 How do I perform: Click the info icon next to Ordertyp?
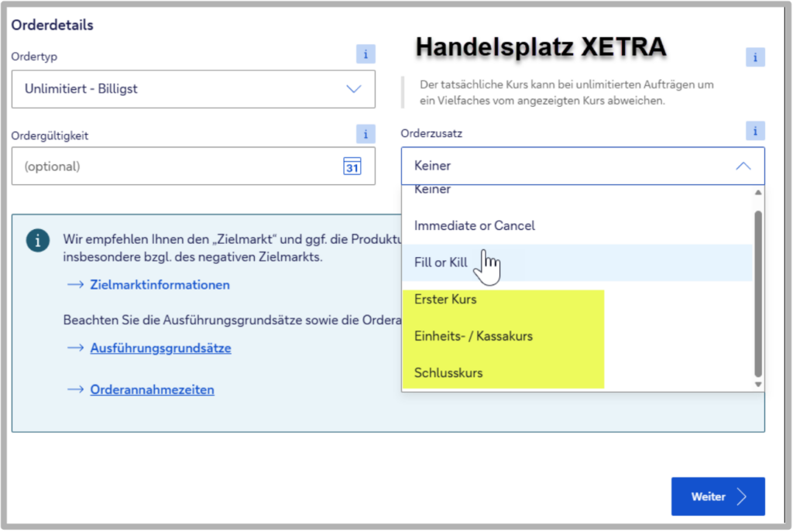click(366, 55)
